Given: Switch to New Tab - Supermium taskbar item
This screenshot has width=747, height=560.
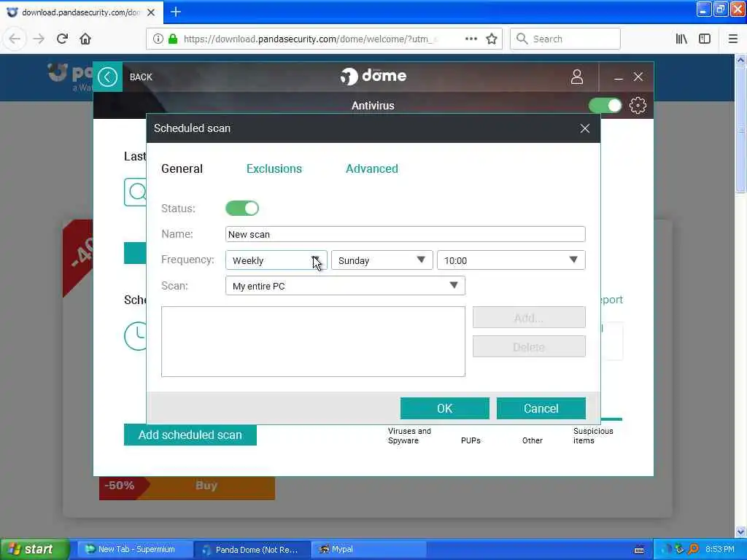Looking at the screenshot, I should click(x=134, y=550).
